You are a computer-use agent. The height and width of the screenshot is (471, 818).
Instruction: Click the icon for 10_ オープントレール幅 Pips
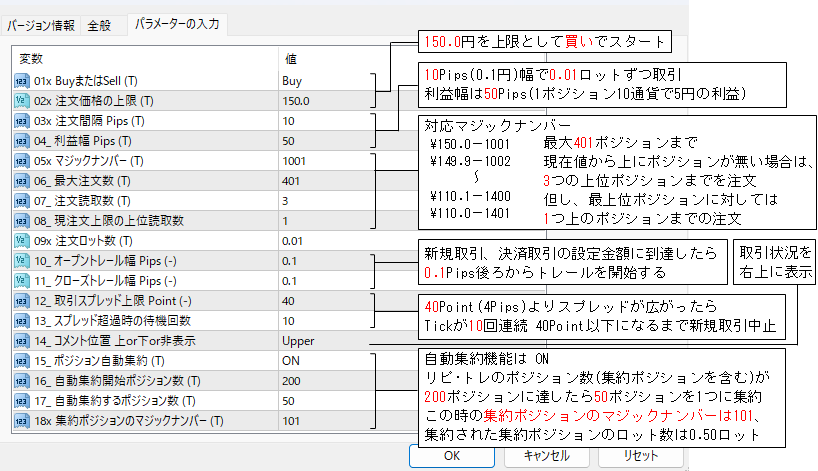pos(20,261)
